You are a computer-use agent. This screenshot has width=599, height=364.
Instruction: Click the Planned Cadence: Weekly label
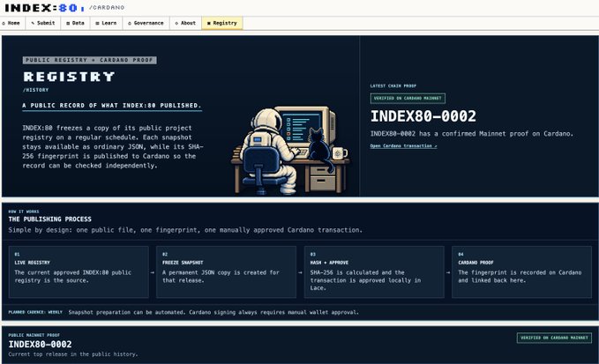point(35,312)
